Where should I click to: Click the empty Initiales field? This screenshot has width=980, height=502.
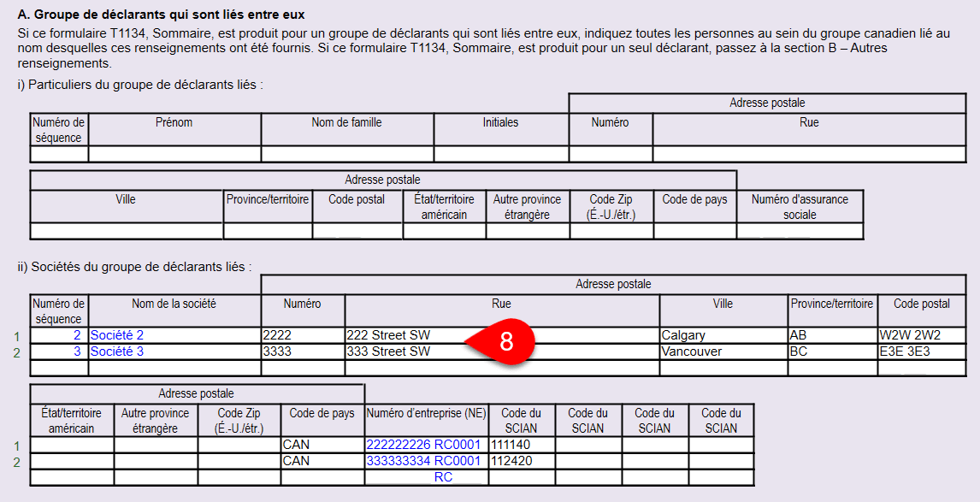pyautogui.click(x=500, y=154)
